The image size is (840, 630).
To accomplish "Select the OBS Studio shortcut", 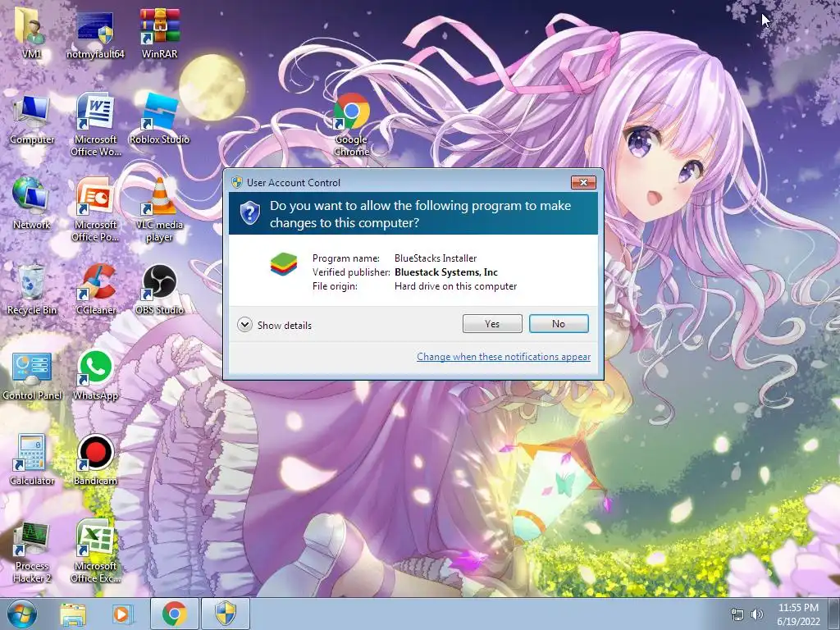I will point(159,290).
